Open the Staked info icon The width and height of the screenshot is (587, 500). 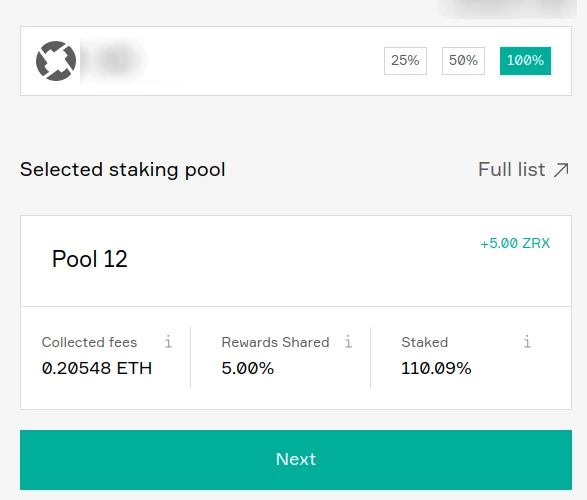[x=527, y=342]
